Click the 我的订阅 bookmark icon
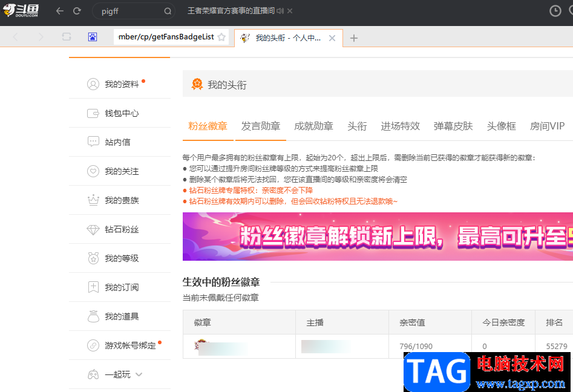The width and height of the screenshot is (573, 392). point(93,287)
